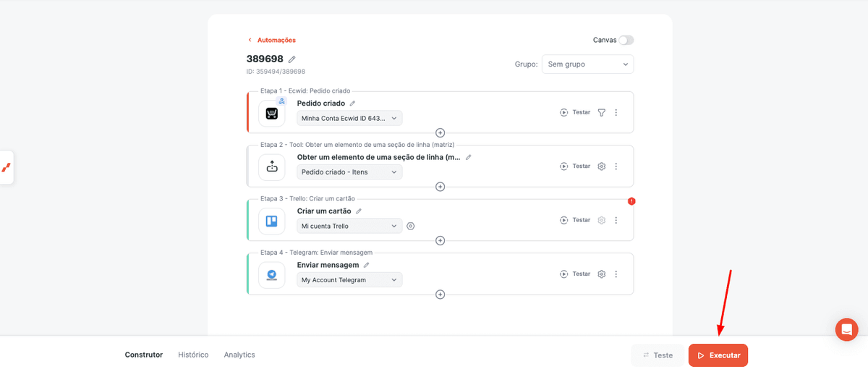
Task: Switch to the Construtor tab
Action: click(144, 355)
